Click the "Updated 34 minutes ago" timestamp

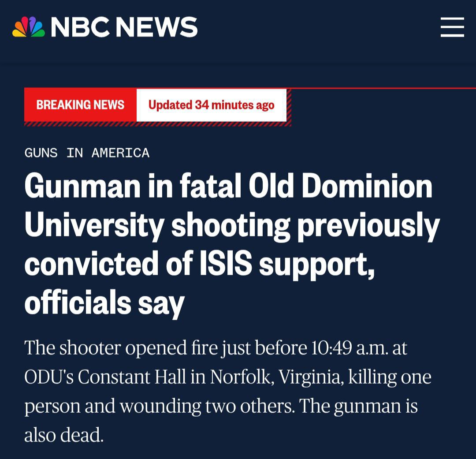(x=211, y=105)
